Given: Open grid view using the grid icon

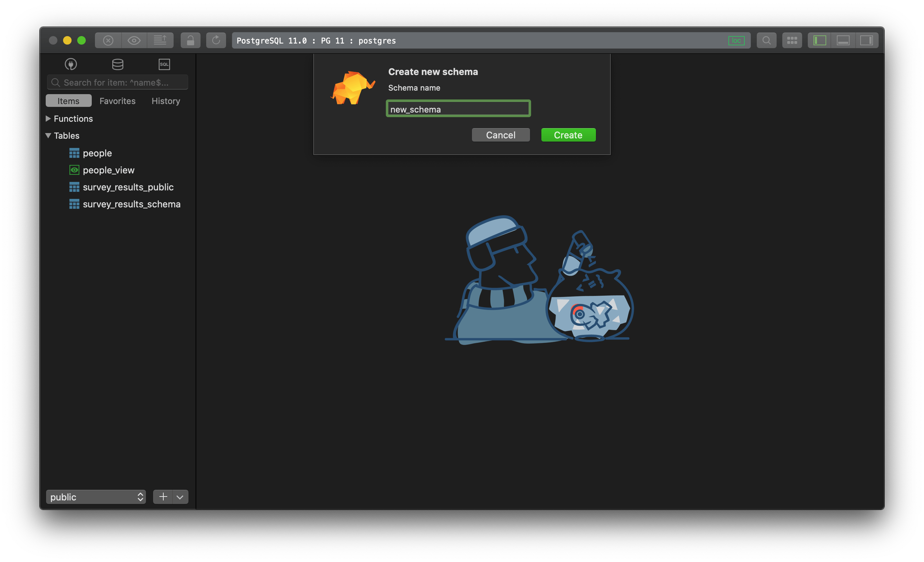Looking at the screenshot, I should pyautogui.click(x=792, y=40).
